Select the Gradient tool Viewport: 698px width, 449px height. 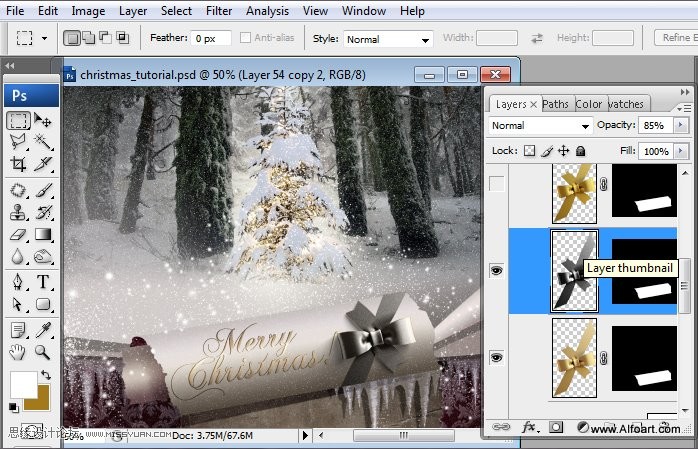coord(43,235)
